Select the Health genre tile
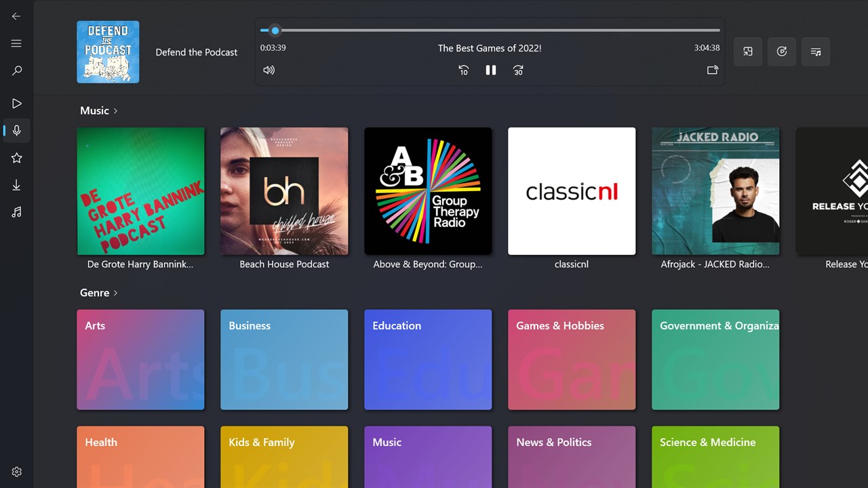Screen dimensions: 868x488 [x=140, y=457]
